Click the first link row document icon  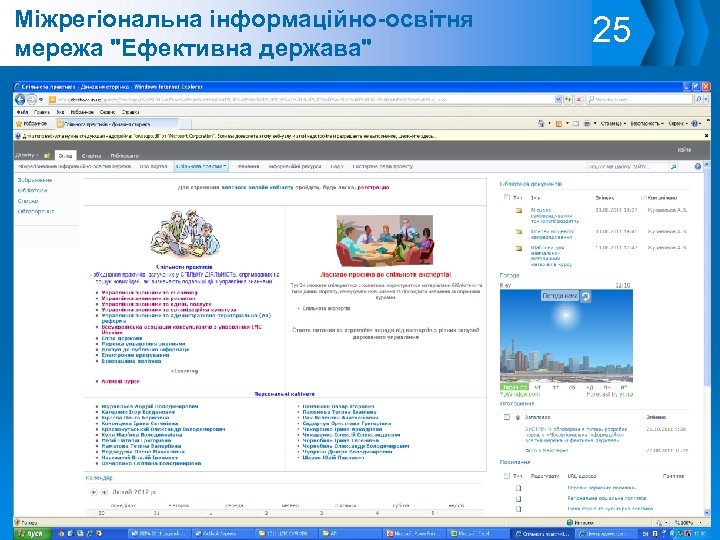pos(518,488)
